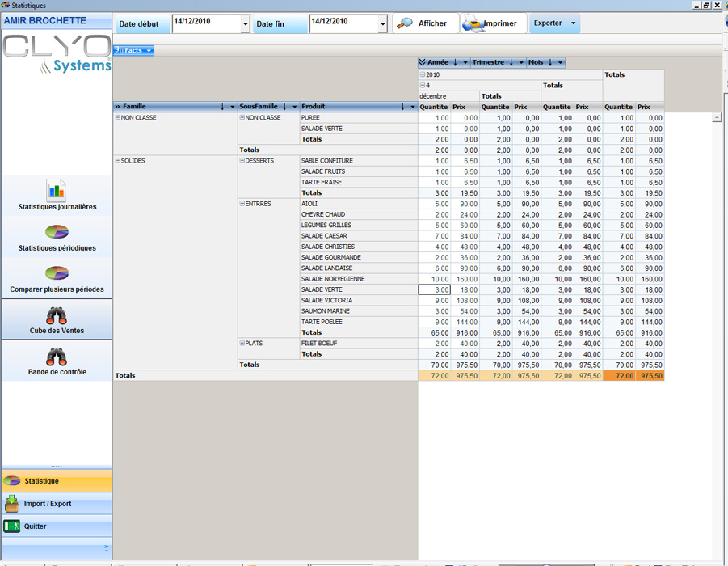
Task: Open the Mois filter dropdown arrow
Action: 561,62
